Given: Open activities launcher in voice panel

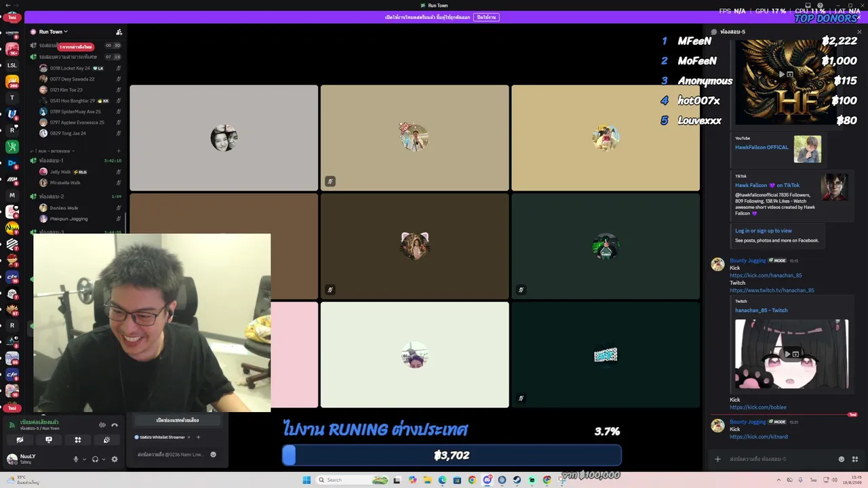Looking at the screenshot, I should (x=78, y=440).
